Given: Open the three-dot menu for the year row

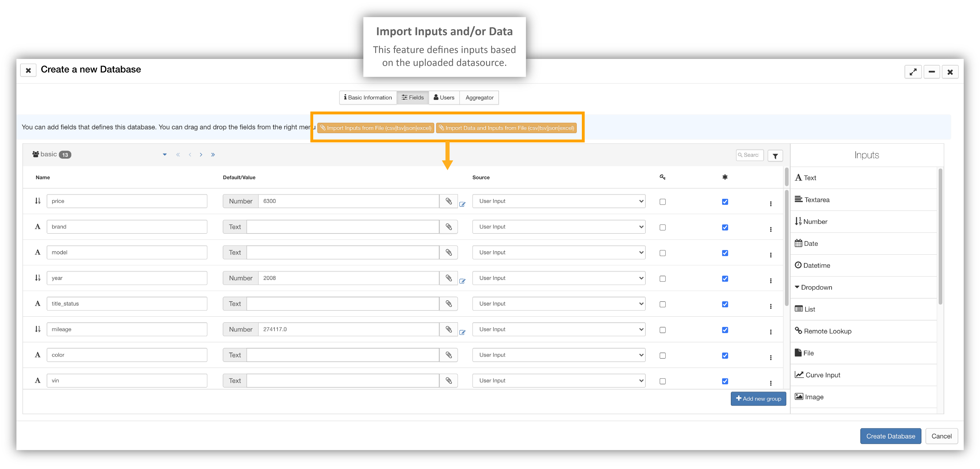Looking at the screenshot, I should 770,281.
